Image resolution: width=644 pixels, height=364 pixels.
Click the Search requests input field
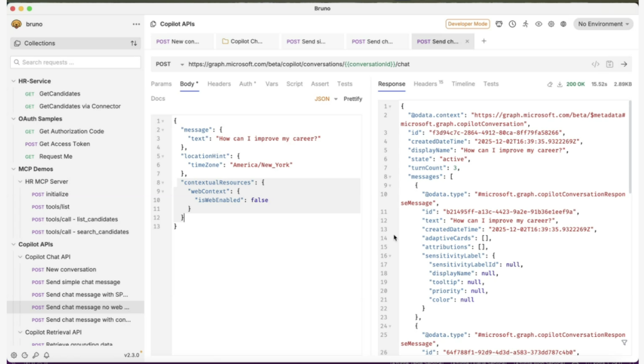coord(75,62)
